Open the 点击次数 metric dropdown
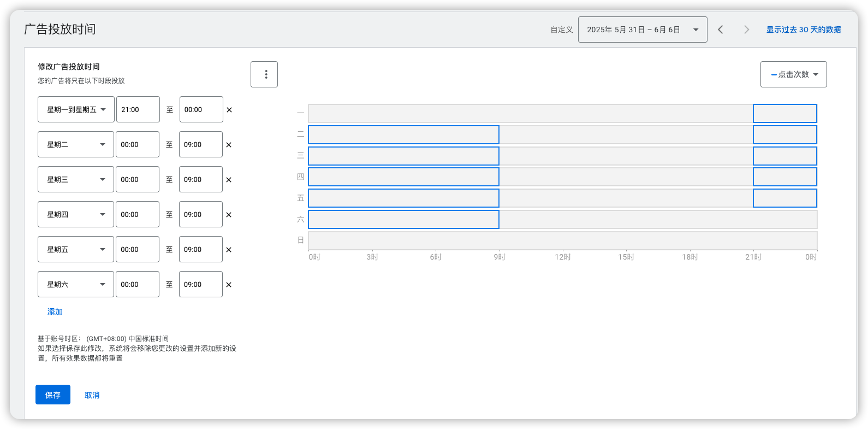The height and width of the screenshot is (429, 868). pos(793,74)
